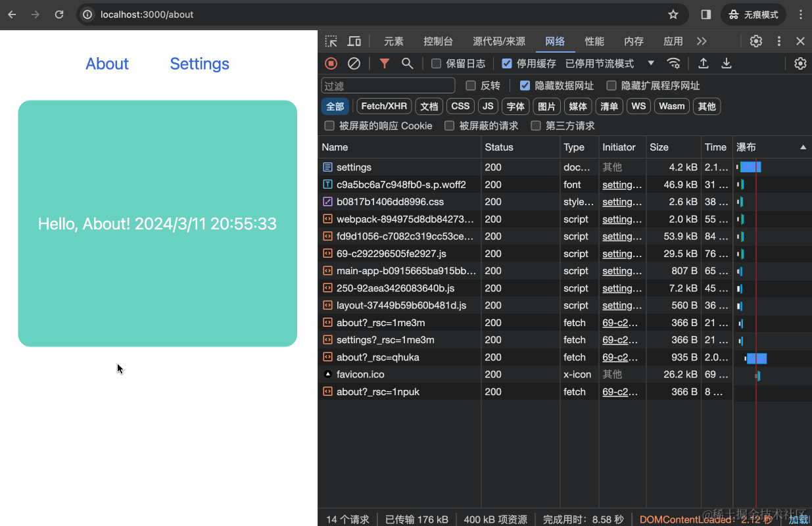Screen dimensions: 812x526
Task: Open the network search panel
Action: pos(407,63)
